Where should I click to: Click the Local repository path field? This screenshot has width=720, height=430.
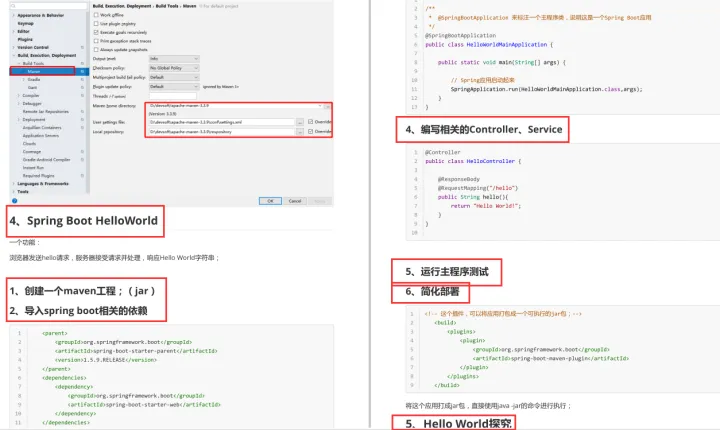pyautogui.click(x=221, y=132)
